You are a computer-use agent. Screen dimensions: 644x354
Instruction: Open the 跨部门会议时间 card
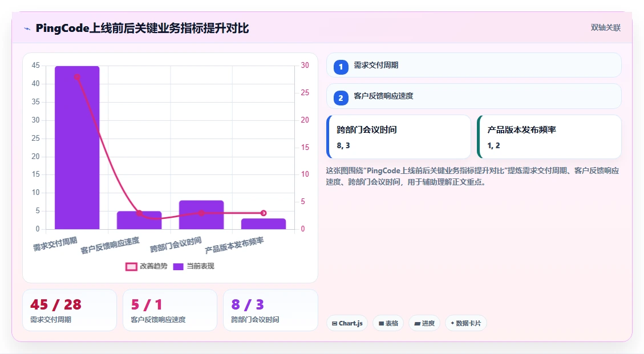tap(398, 137)
